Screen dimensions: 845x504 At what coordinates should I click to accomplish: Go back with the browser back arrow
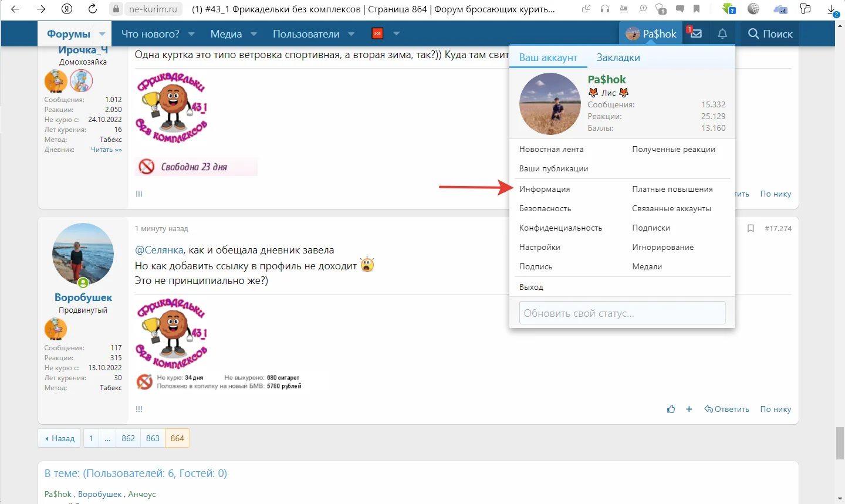coord(16,9)
